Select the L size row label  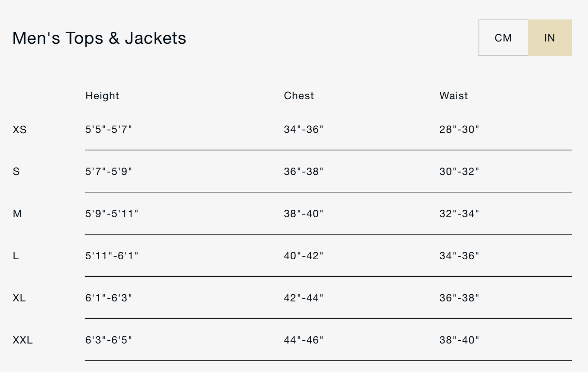click(x=16, y=256)
